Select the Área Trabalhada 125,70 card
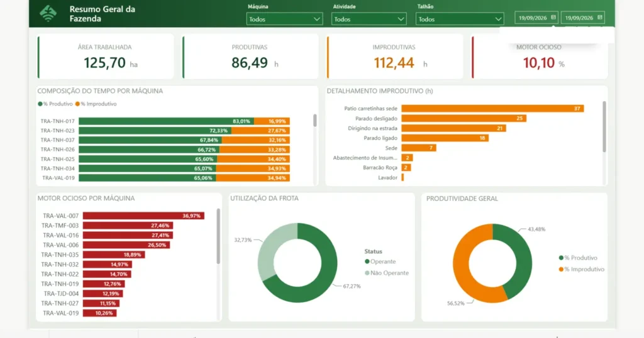The height and width of the screenshot is (338, 644). click(x=105, y=57)
